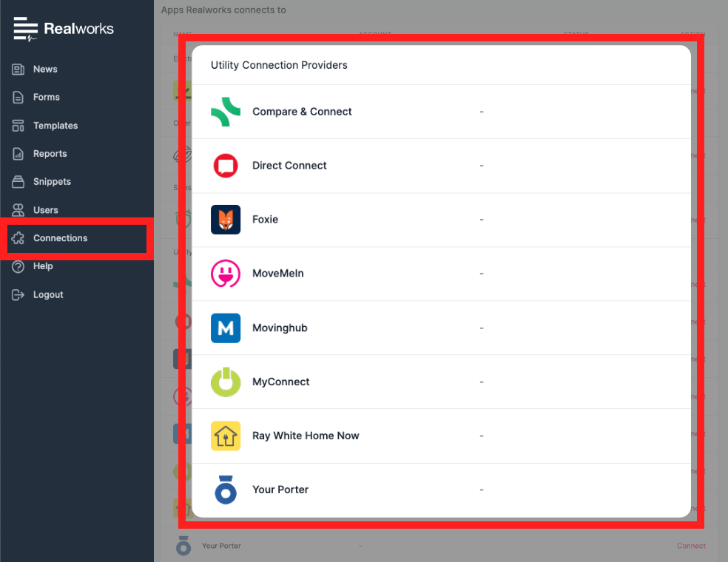Open the Users menu item
Screen dimensions: 728x562
46,210
